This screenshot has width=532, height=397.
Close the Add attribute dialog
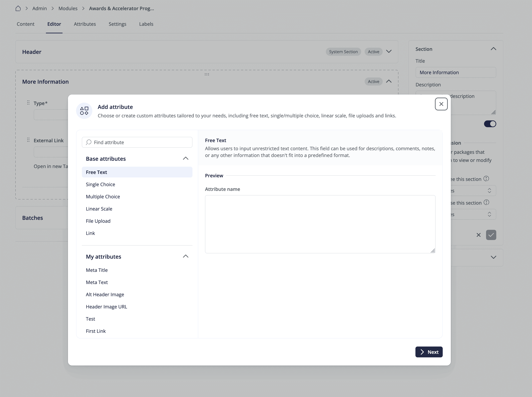[x=441, y=104]
